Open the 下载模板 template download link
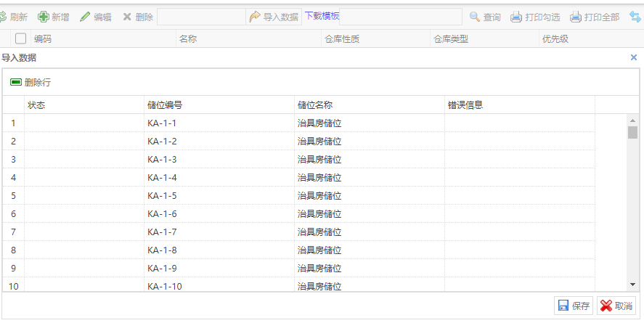644x323 pixels. pyautogui.click(x=322, y=16)
